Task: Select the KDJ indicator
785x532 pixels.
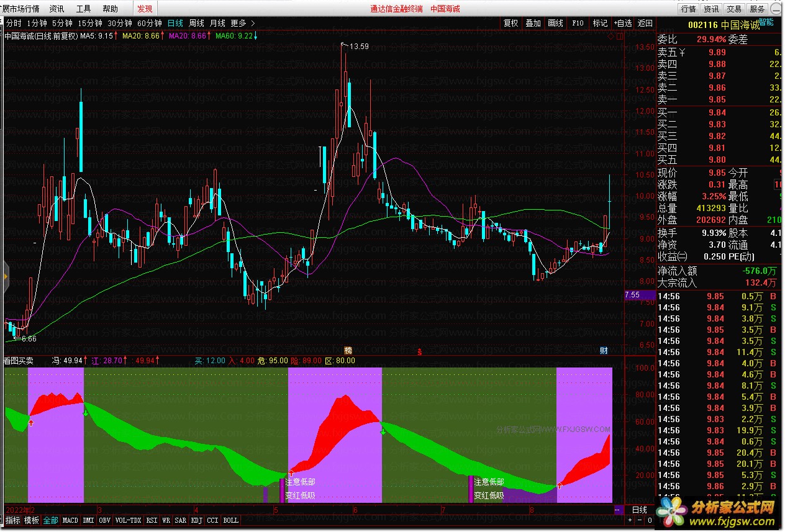Action: [197, 520]
